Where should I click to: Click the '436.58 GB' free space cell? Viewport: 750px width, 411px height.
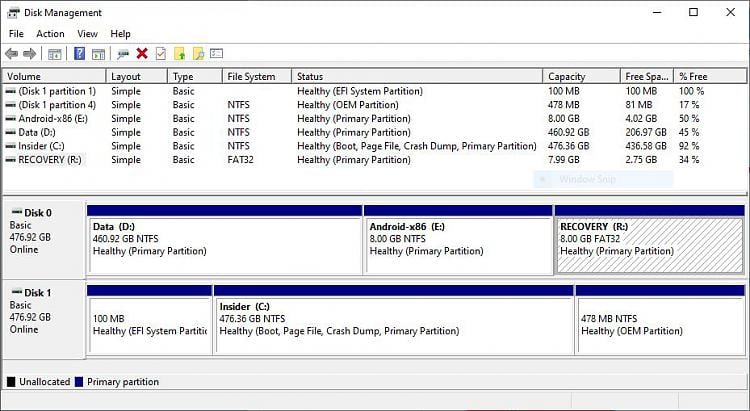pyautogui.click(x=646, y=146)
